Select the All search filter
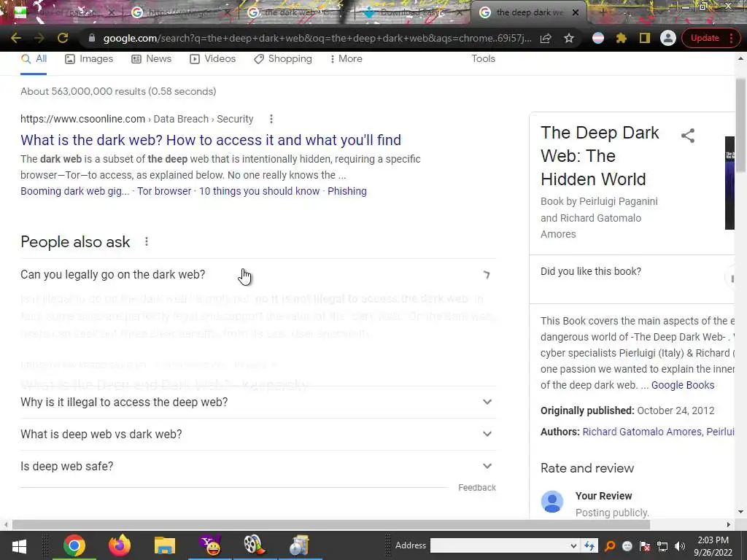Viewport: 747px width, 560px height. [34, 58]
